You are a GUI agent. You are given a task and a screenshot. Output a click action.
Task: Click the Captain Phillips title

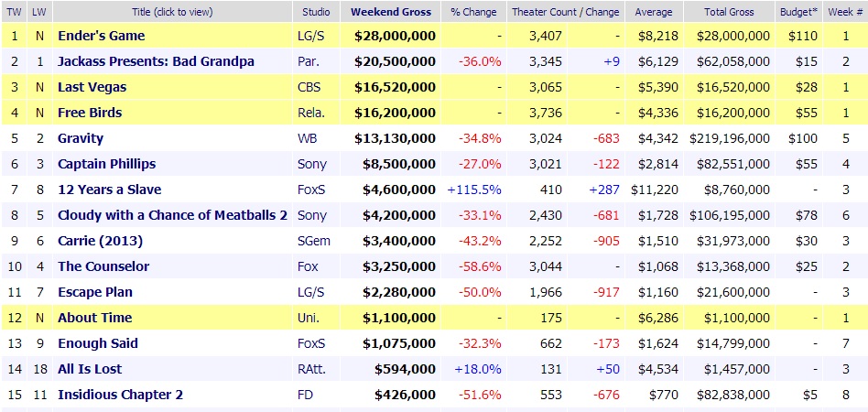106,164
